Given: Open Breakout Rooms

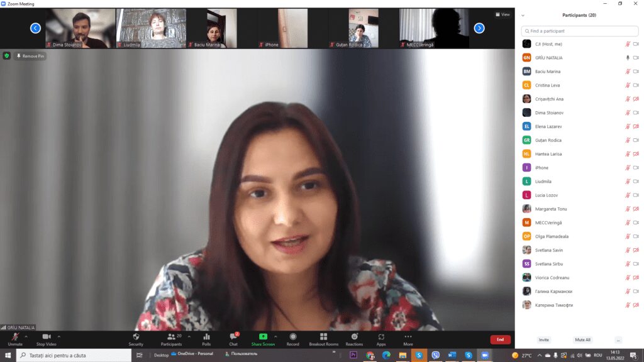Looking at the screenshot, I should click(323, 339).
